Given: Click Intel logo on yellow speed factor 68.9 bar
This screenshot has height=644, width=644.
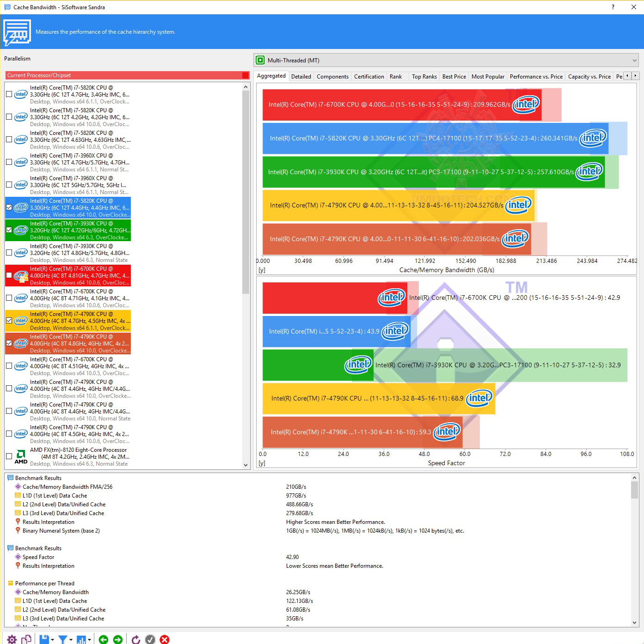Looking at the screenshot, I should 479,398.
